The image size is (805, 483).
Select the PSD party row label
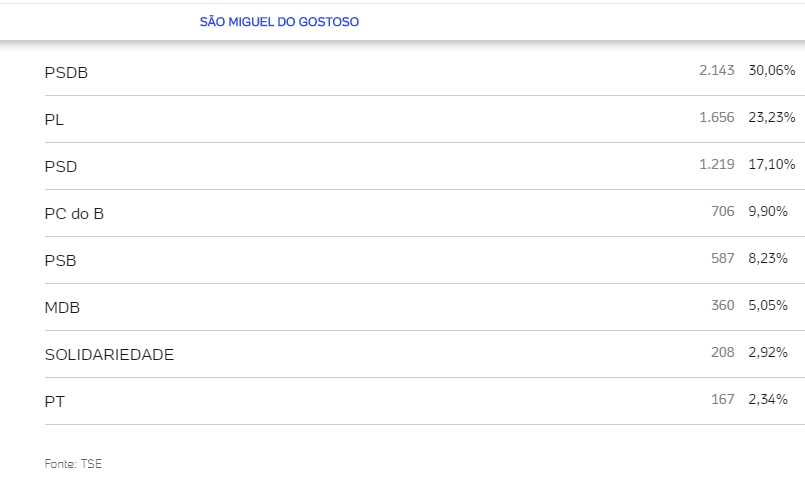click(x=61, y=167)
